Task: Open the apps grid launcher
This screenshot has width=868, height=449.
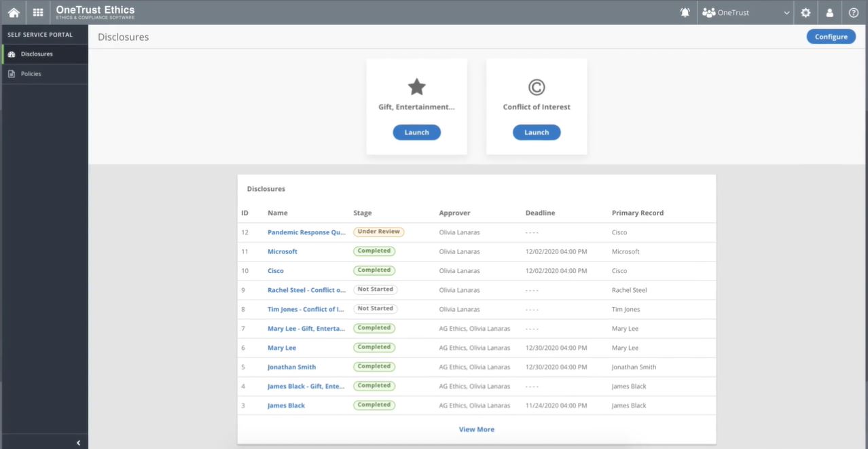Action: [x=38, y=12]
